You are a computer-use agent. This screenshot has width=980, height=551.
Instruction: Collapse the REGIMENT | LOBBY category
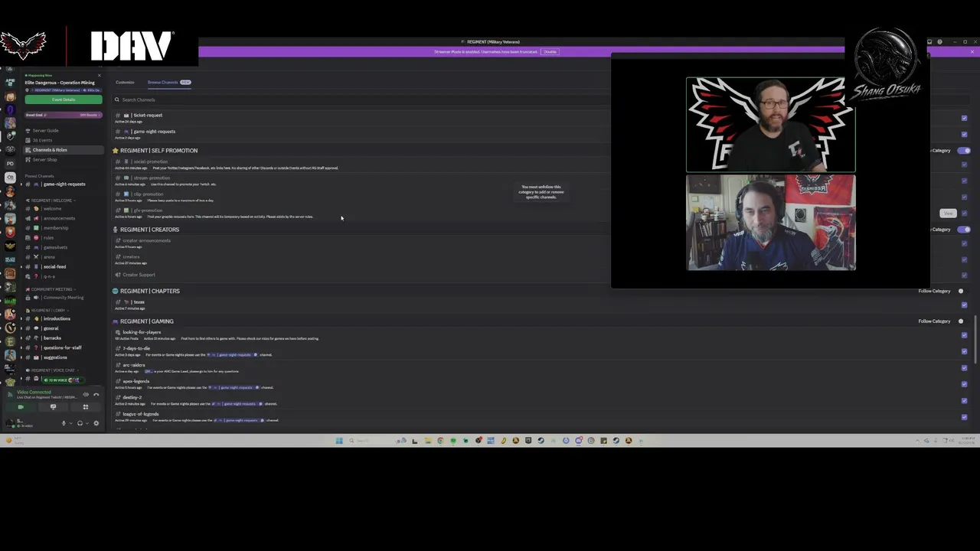tap(47, 311)
